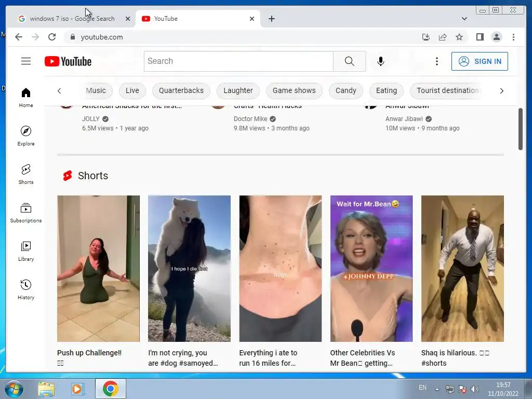532x399 pixels.
Task: Open Anwar Jibawi channel link
Action: [404, 119]
